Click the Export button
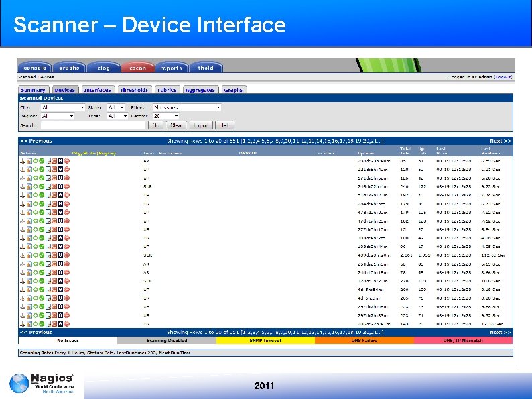Screen dimensions: 532x399 (x=201, y=125)
